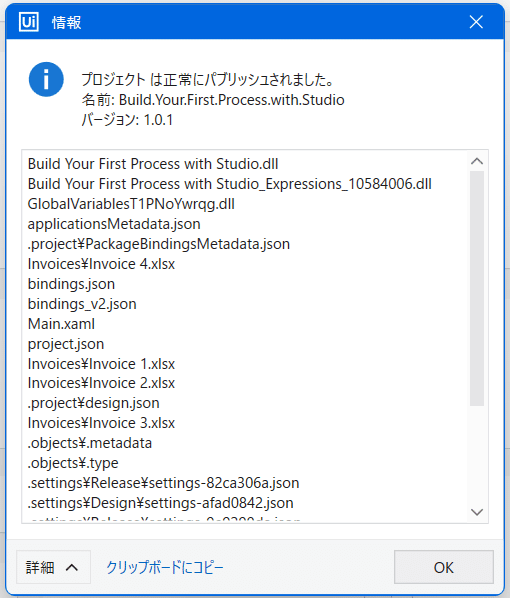Select Invoices¥Invoice 3.xlsx entry
This screenshot has width=510, height=598.
pos(101,423)
